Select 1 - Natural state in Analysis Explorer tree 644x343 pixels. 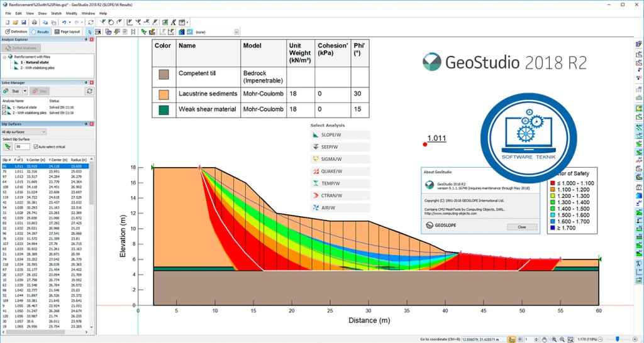pos(35,62)
